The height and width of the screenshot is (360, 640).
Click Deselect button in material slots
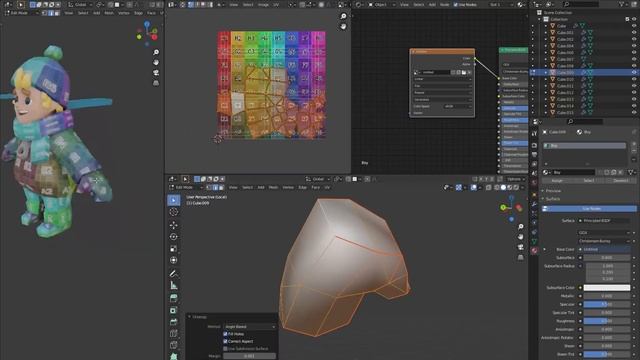621,180
